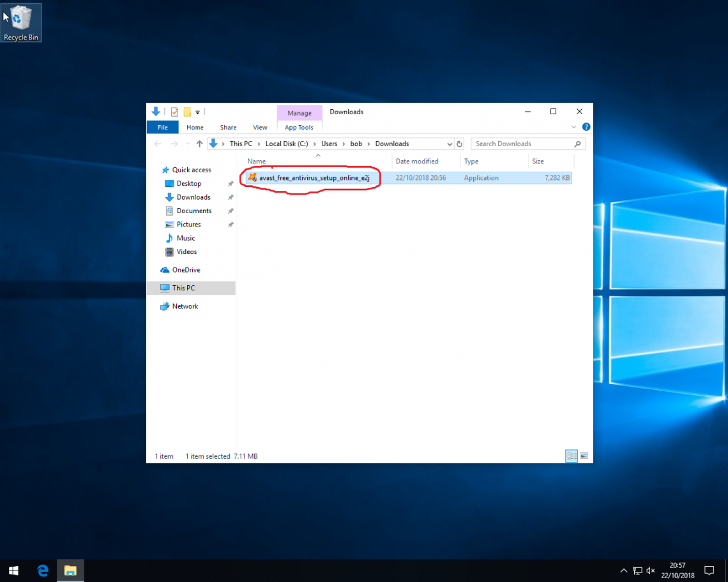The image size is (728, 582).
Task: Maximize the Downloads window
Action: tap(553, 112)
